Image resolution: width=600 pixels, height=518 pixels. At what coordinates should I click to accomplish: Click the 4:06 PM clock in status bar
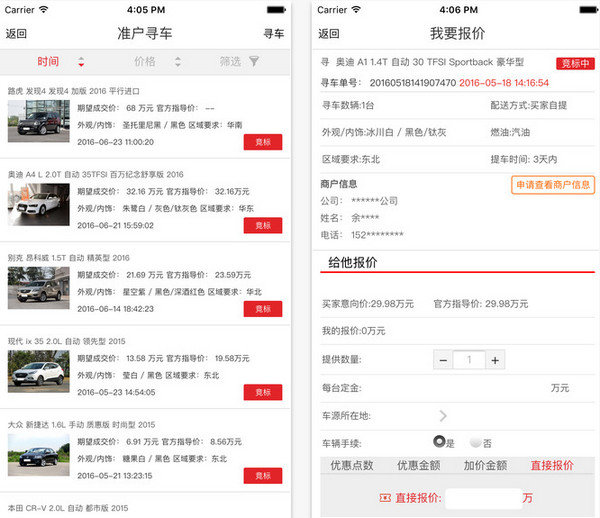[x=458, y=10]
